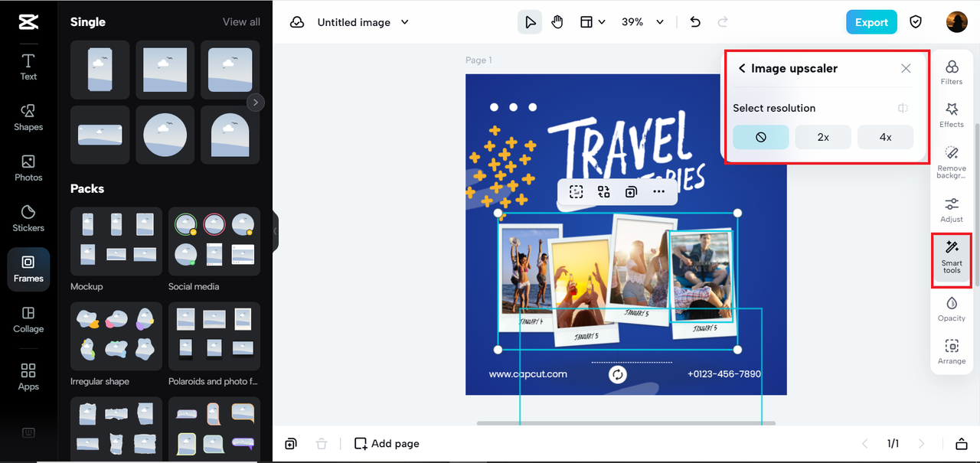
Task: Open the Remove background tool
Action: tap(952, 162)
